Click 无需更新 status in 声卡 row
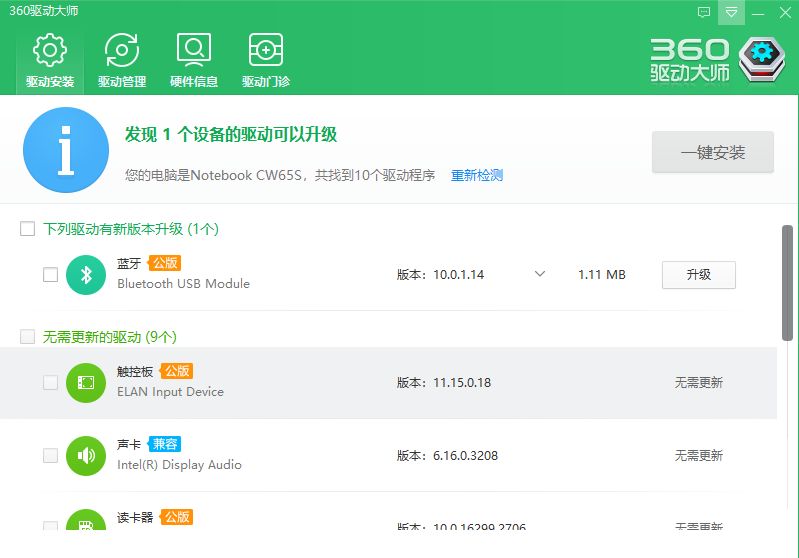This screenshot has width=799, height=558. tap(699, 456)
